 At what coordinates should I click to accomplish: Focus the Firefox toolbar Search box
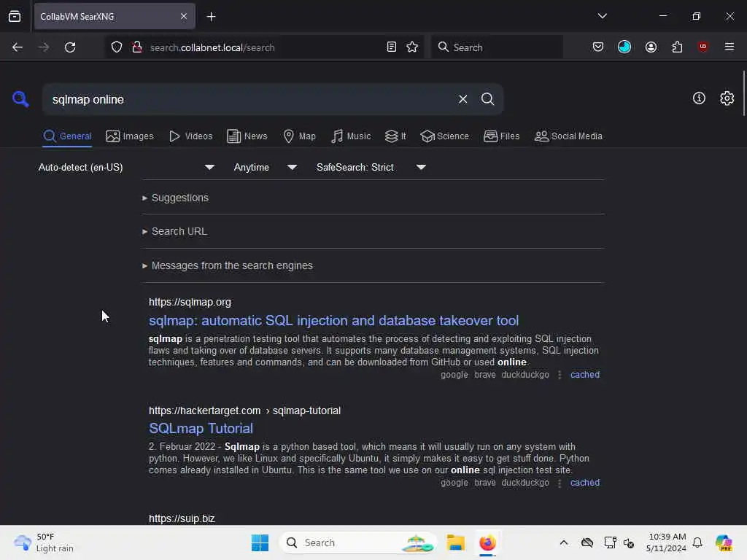(497, 47)
